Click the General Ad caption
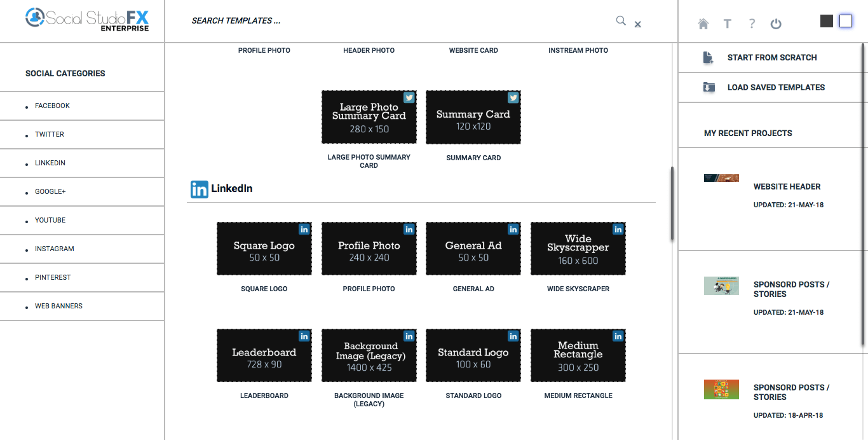The height and width of the screenshot is (440, 868). tap(473, 289)
